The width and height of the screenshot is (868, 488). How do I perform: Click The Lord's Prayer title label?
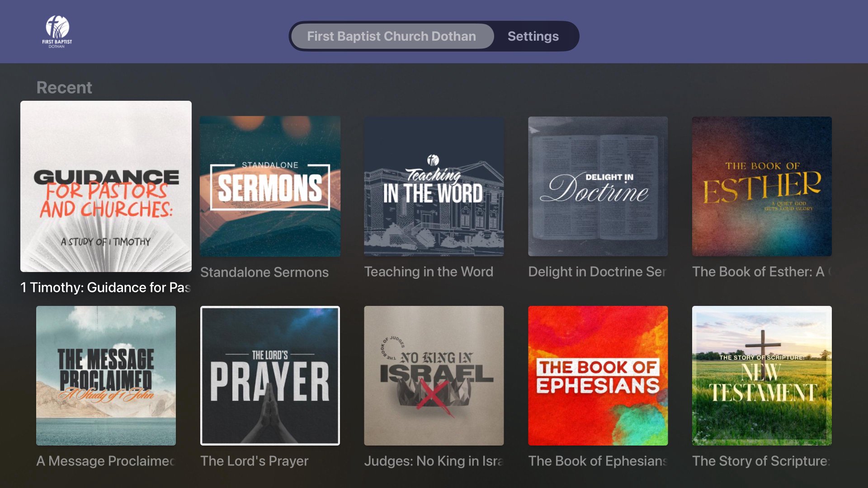coord(254,461)
